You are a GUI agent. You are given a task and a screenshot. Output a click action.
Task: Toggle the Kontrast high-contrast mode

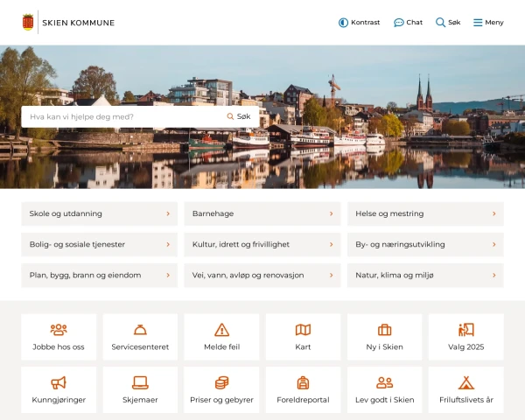coord(359,23)
